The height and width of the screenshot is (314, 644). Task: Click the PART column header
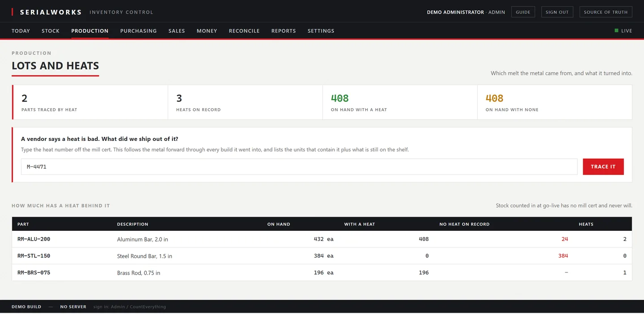click(x=23, y=224)
